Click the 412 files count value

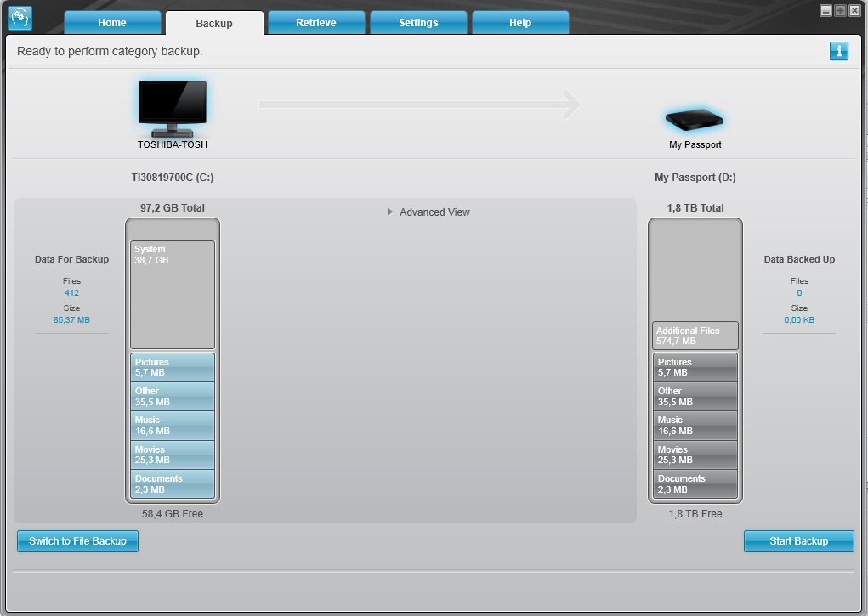(71, 293)
